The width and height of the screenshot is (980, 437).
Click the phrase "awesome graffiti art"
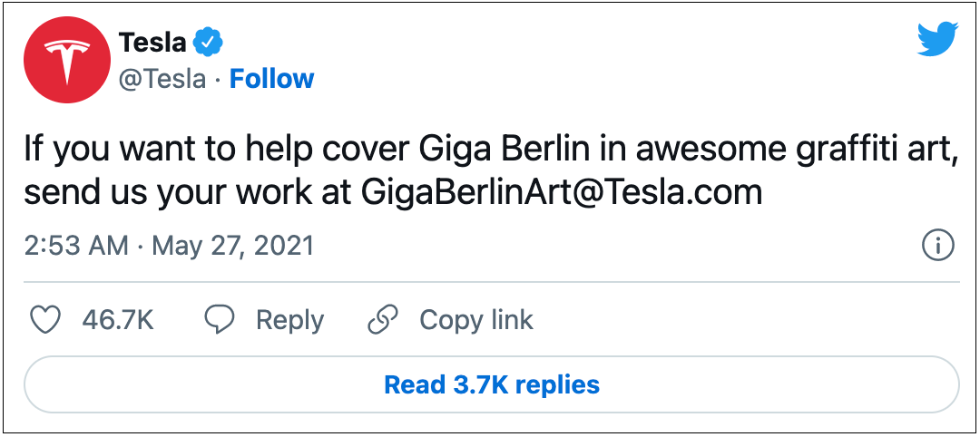pyautogui.click(x=776, y=149)
